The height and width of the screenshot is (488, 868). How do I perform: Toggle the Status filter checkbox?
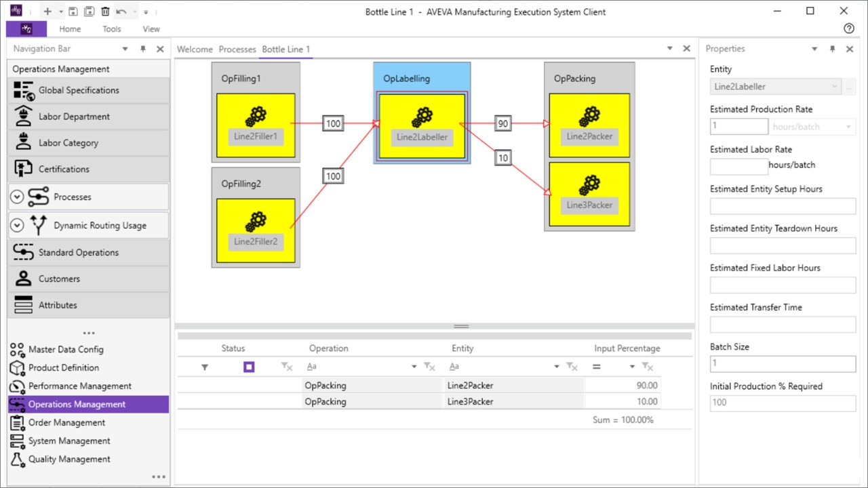coord(249,367)
